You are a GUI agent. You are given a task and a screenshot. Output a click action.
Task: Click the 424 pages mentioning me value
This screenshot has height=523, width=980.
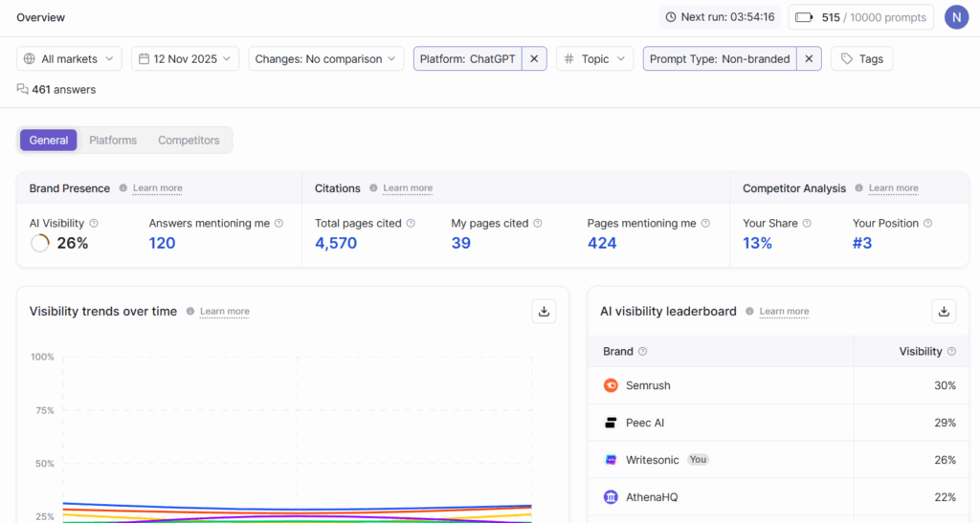tap(602, 244)
